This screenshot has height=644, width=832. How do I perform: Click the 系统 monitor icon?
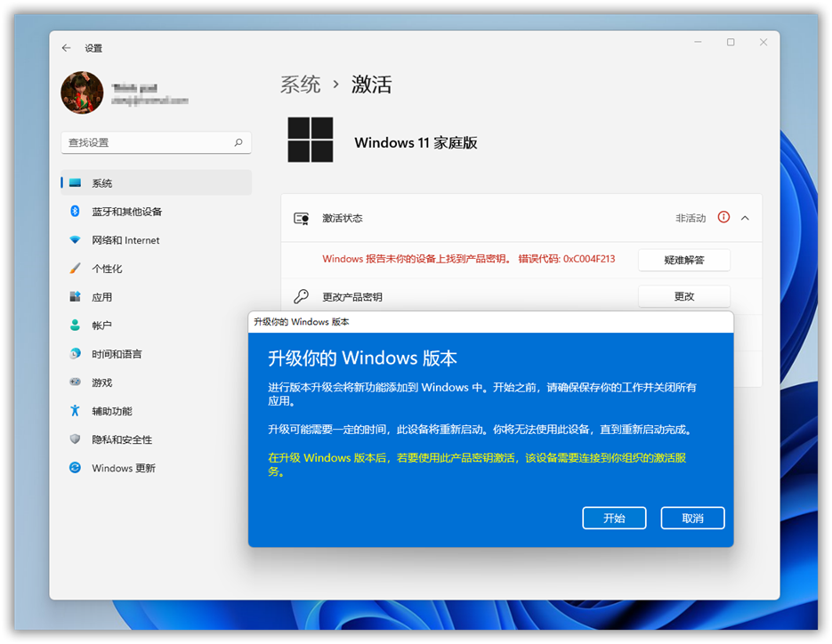point(76,183)
